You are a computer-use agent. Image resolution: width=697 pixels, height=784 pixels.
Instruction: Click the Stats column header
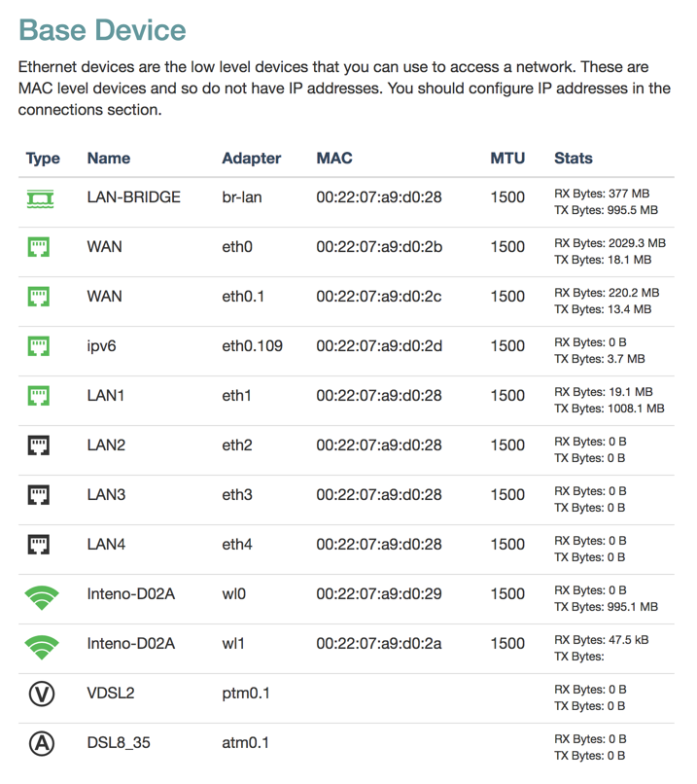pos(573,159)
